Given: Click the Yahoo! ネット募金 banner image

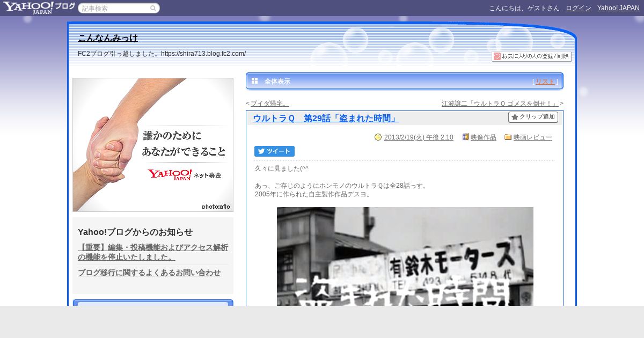Looking at the screenshot, I should tap(153, 145).
